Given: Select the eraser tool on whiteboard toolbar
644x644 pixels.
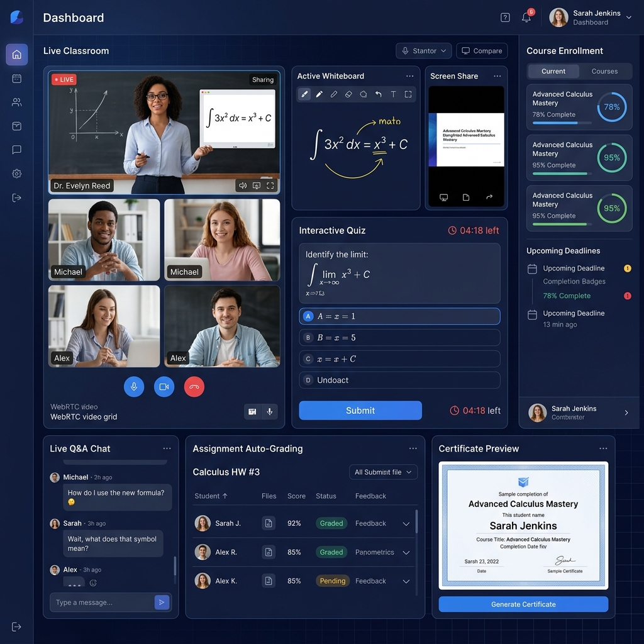Looking at the screenshot, I should (348, 94).
